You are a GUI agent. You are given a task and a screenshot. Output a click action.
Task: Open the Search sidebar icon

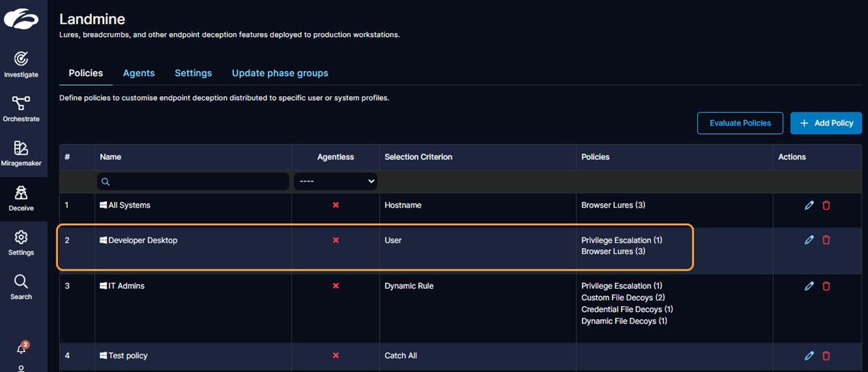click(21, 287)
